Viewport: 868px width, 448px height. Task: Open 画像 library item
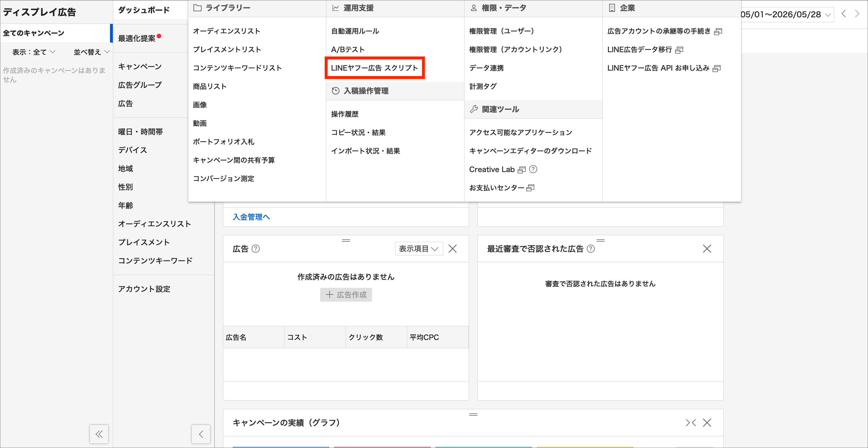[x=200, y=105]
